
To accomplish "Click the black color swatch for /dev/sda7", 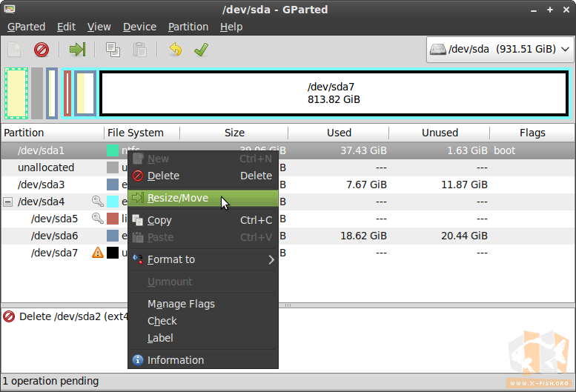I will pyautogui.click(x=113, y=253).
